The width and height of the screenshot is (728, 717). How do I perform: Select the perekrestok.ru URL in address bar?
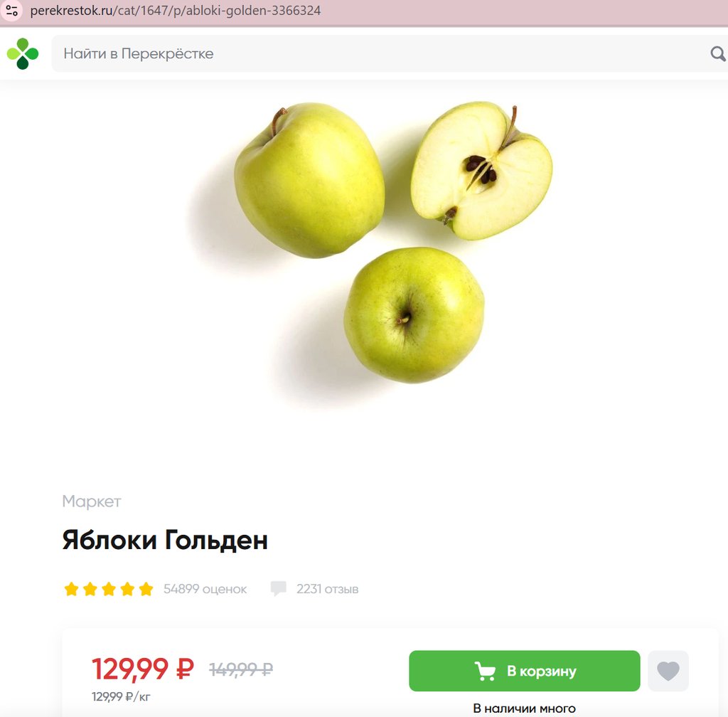pos(176,10)
